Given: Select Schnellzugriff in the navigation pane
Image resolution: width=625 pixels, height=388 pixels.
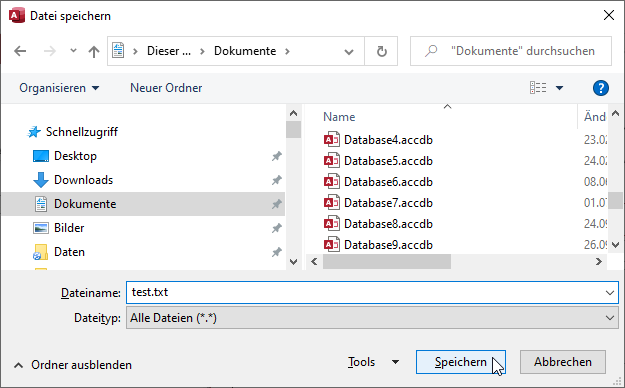Looking at the screenshot, I should coord(82,132).
